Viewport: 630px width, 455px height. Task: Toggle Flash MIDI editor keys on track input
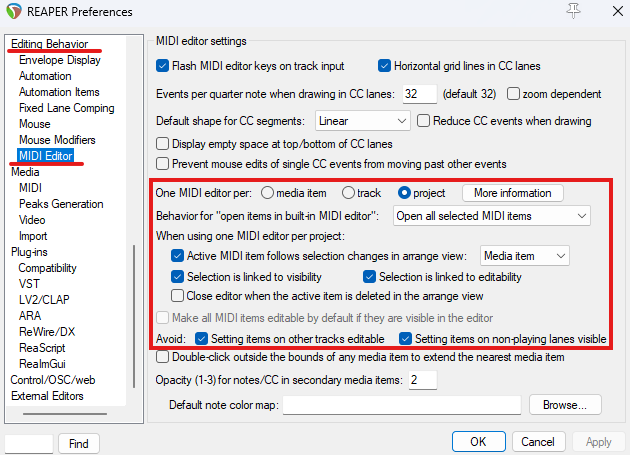tap(162, 66)
